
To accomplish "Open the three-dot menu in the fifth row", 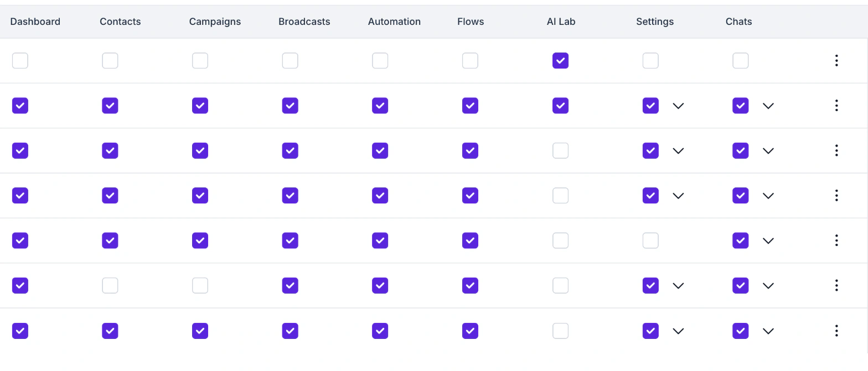I will pyautogui.click(x=836, y=241).
